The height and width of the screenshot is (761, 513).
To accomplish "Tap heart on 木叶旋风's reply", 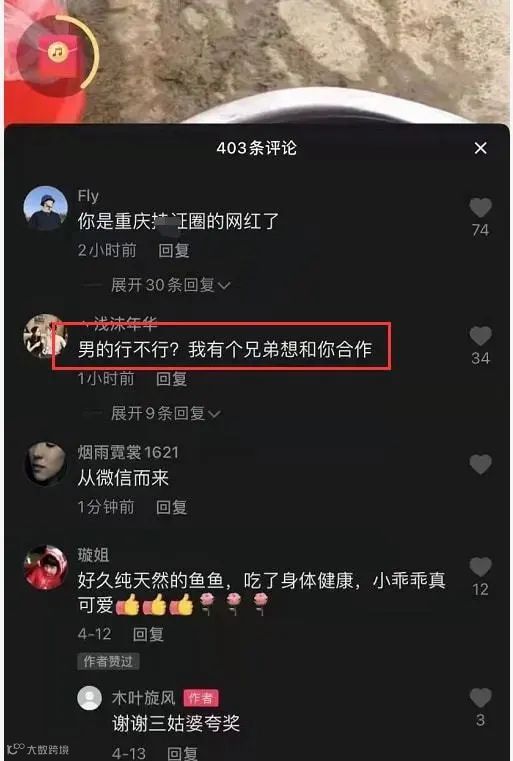I will (x=480, y=698).
